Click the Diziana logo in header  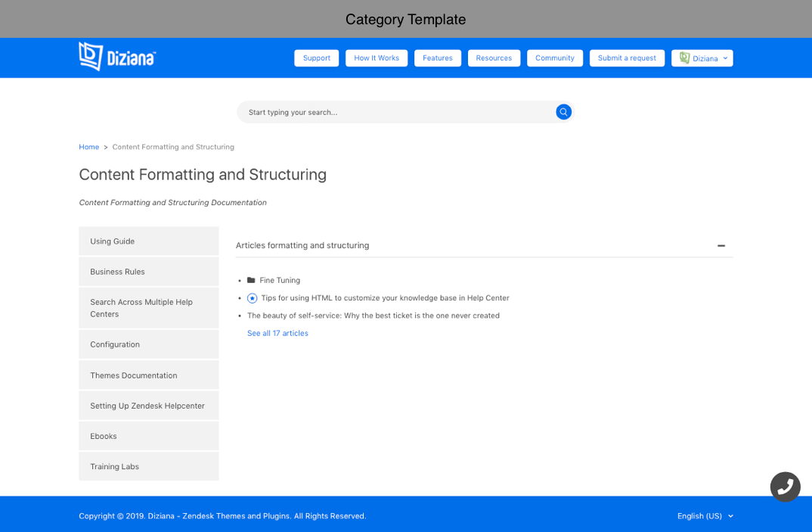click(x=117, y=58)
